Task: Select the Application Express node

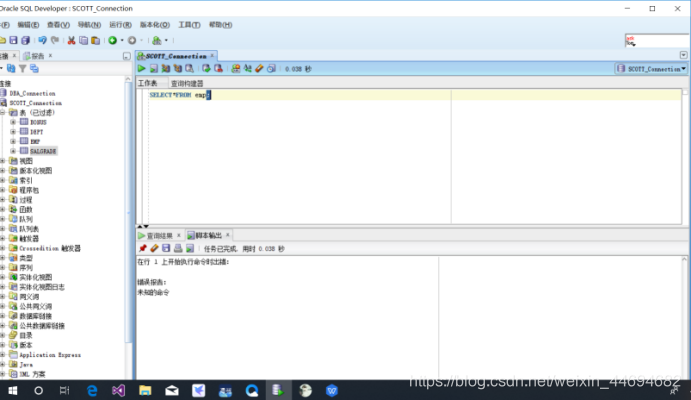Action: coord(50,355)
